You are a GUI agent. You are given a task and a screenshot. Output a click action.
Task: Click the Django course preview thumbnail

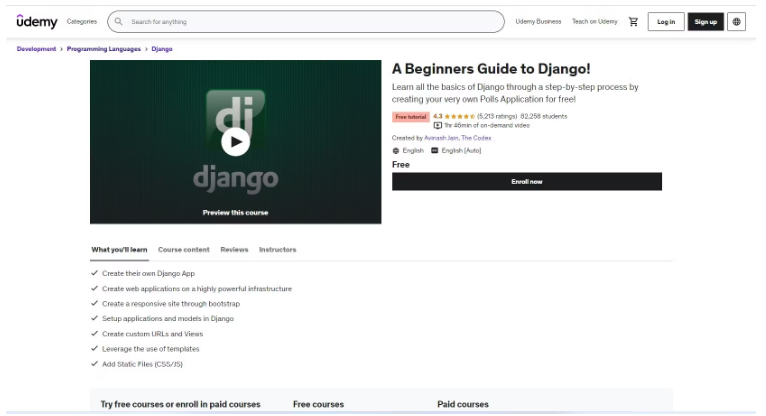[235, 142]
